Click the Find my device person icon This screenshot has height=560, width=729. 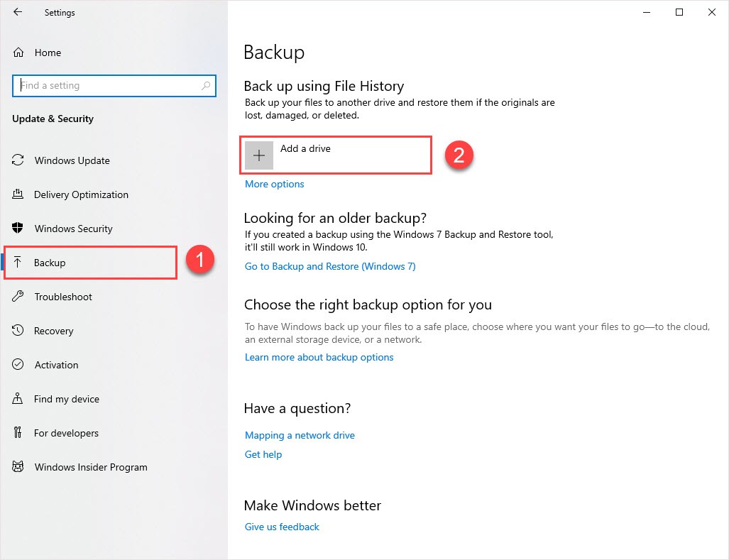18,399
